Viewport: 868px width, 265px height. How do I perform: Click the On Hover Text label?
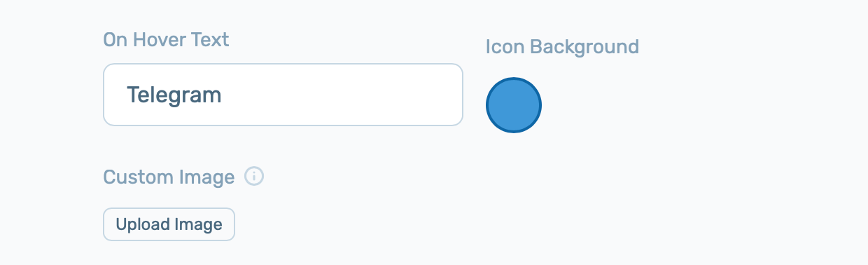166,39
